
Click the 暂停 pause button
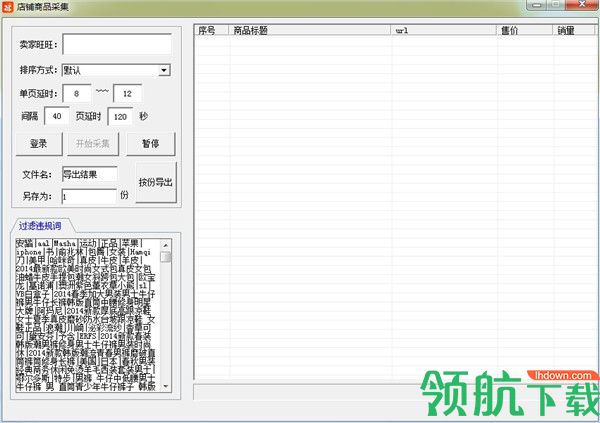click(151, 144)
